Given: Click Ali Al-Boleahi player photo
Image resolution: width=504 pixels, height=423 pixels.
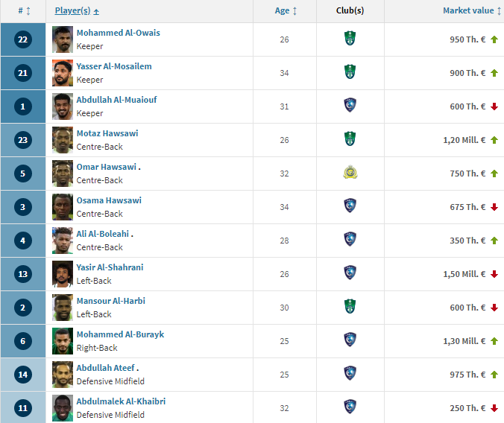Looking at the screenshot, I should coord(63,241).
